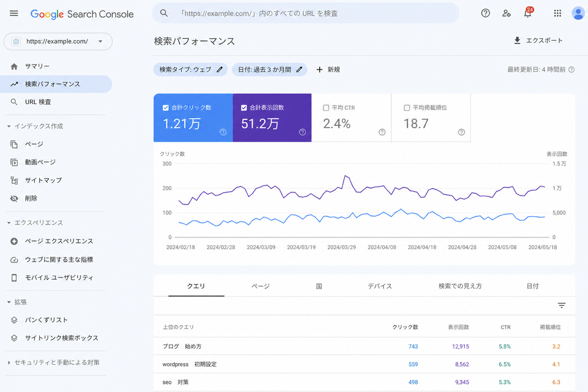
Task: Click the ウェブに関する主な指標 gauge icon
Action: [14, 260]
